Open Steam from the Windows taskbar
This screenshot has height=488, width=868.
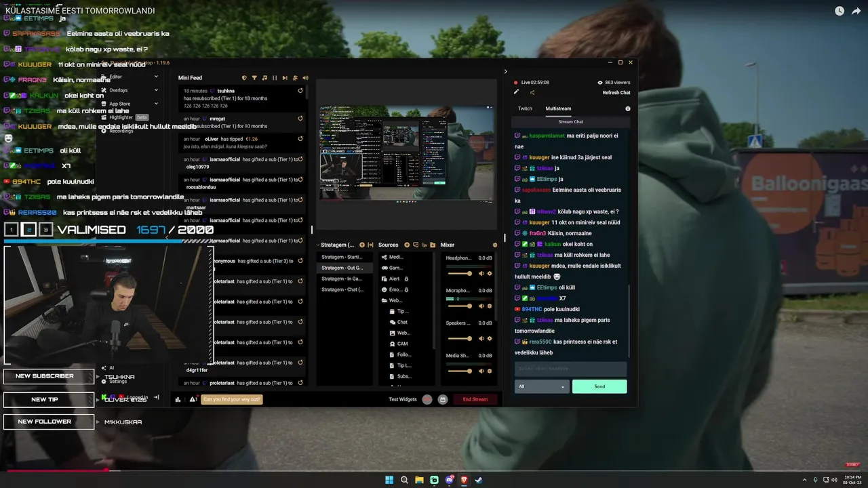479,480
